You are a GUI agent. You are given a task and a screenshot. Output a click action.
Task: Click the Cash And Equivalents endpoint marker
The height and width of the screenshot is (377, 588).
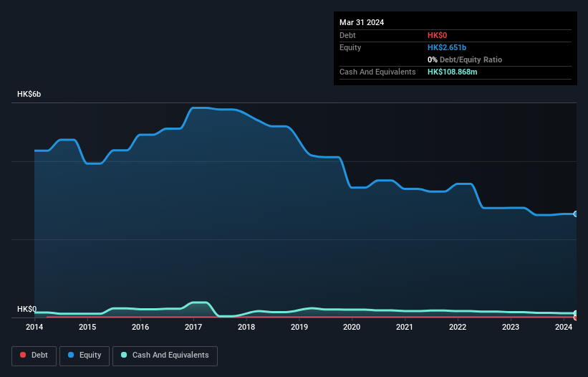coord(576,313)
